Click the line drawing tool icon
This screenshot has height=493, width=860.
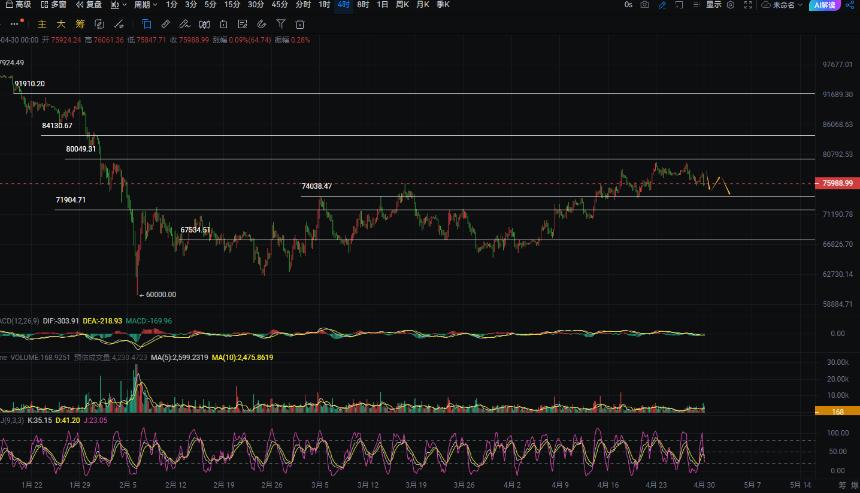coord(119,24)
